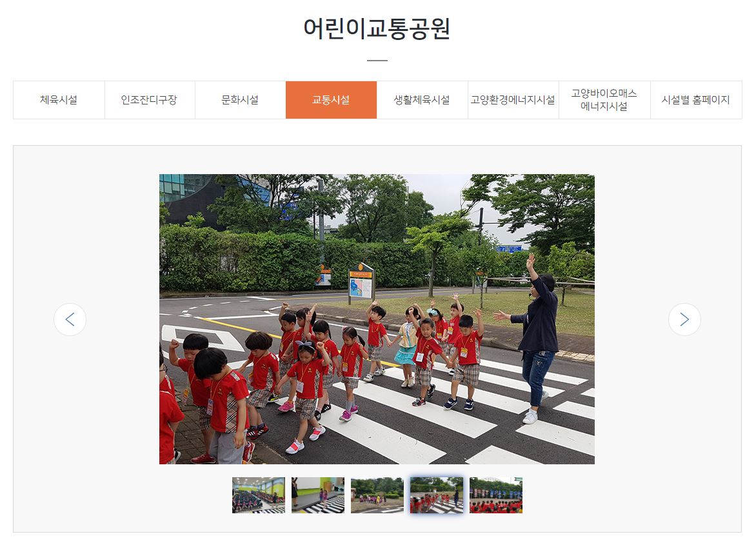Go to previous slide with left arrow
756x552 pixels.
click(70, 319)
